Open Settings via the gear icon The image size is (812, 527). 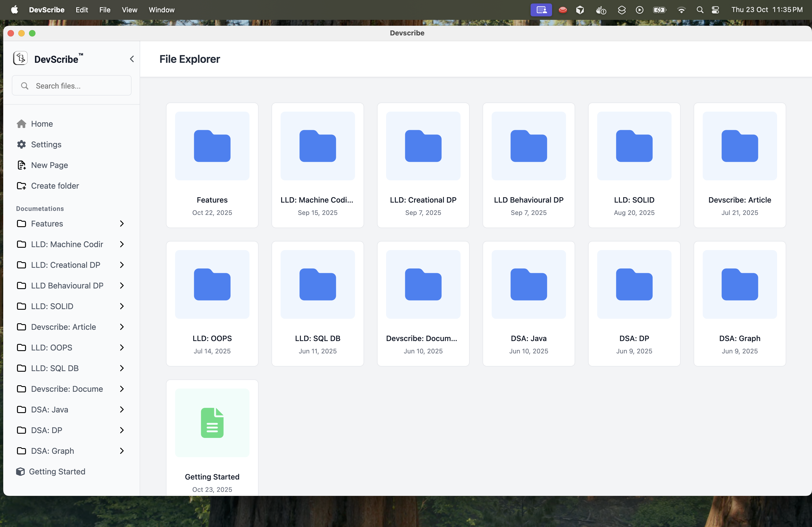coord(21,145)
